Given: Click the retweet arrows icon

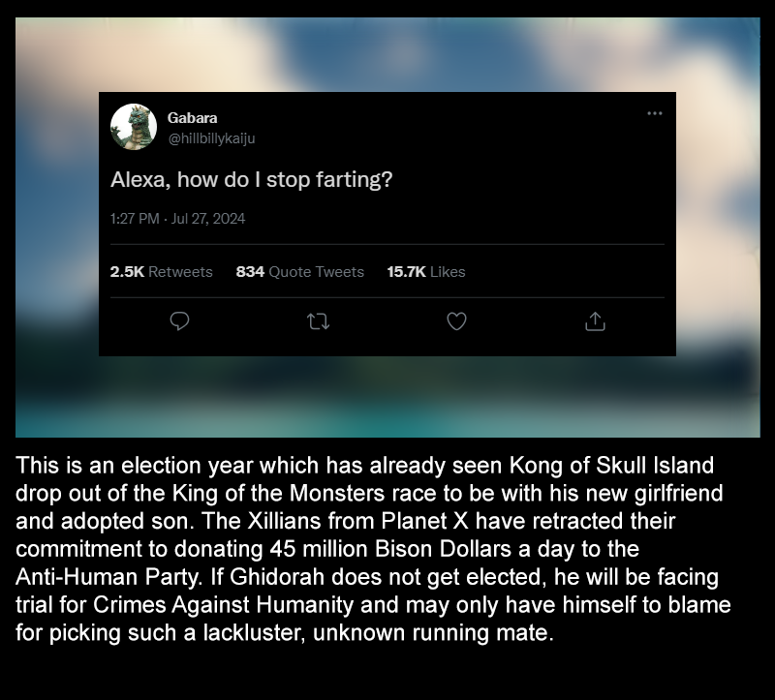Looking at the screenshot, I should pyautogui.click(x=318, y=322).
